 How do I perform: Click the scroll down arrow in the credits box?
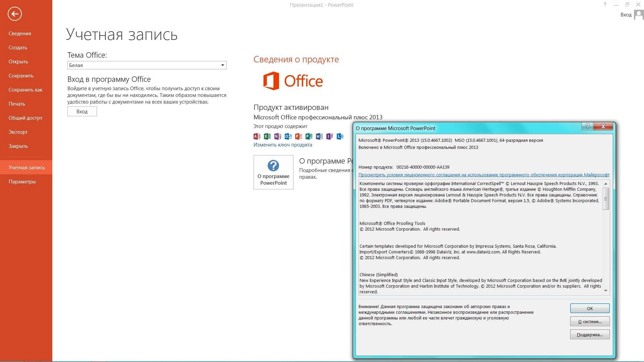pyautogui.click(x=606, y=291)
